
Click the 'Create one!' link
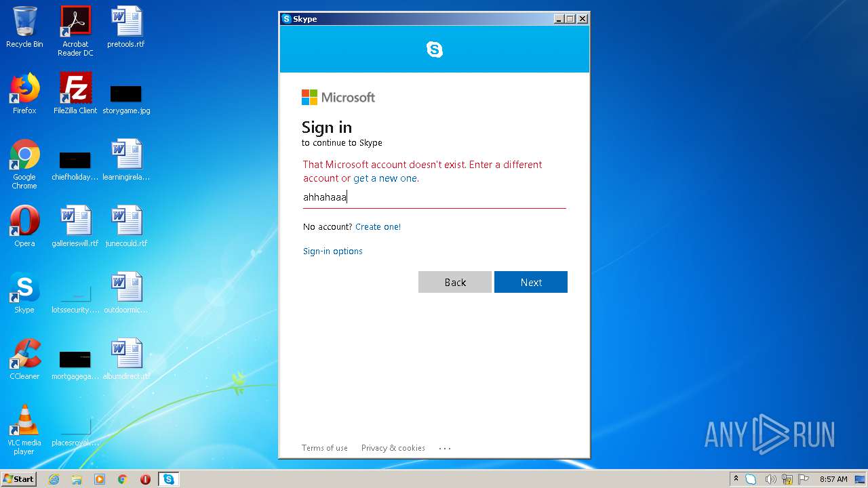coord(378,227)
